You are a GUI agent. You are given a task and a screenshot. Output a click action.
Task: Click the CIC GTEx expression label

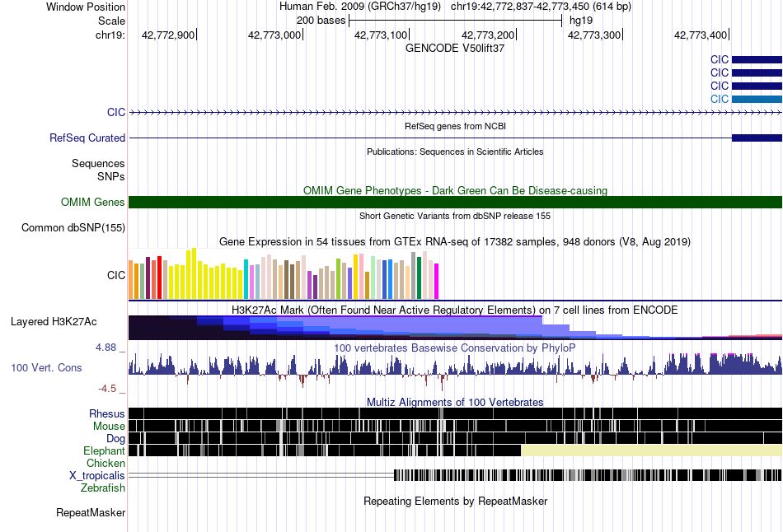point(116,276)
